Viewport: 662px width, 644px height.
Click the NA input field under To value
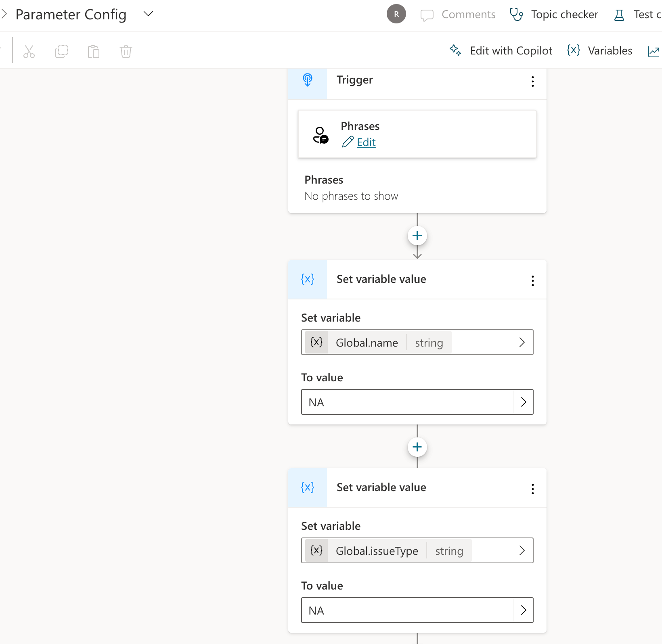[x=404, y=402]
